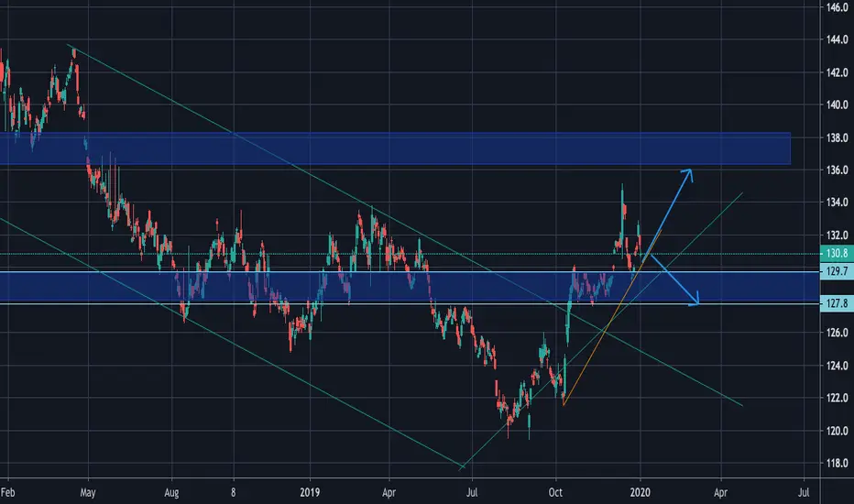Click the Oct label on time axis
Screen dimensions: 854x504
(555, 493)
